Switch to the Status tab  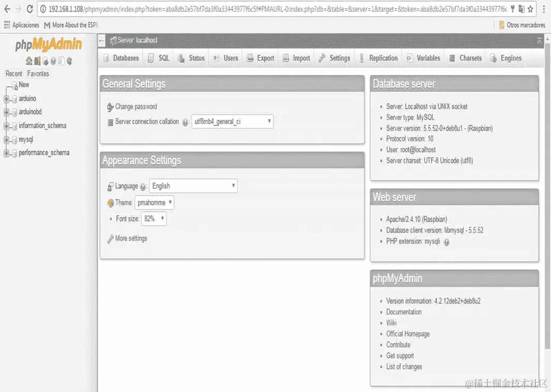[x=191, y=58]
